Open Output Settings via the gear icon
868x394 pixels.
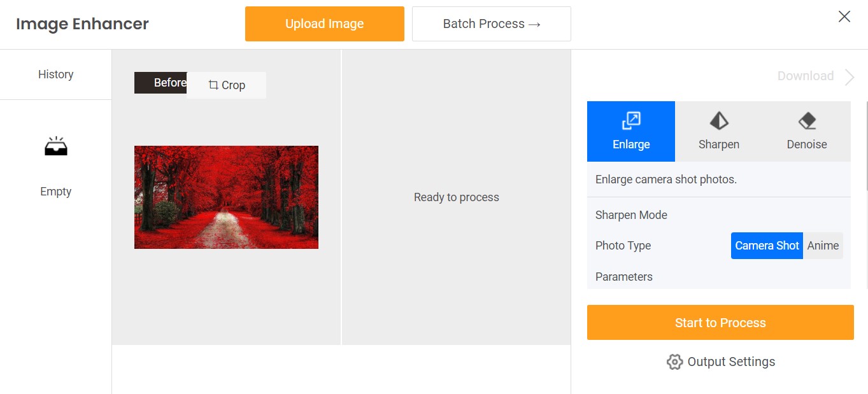tap(674, 362)
